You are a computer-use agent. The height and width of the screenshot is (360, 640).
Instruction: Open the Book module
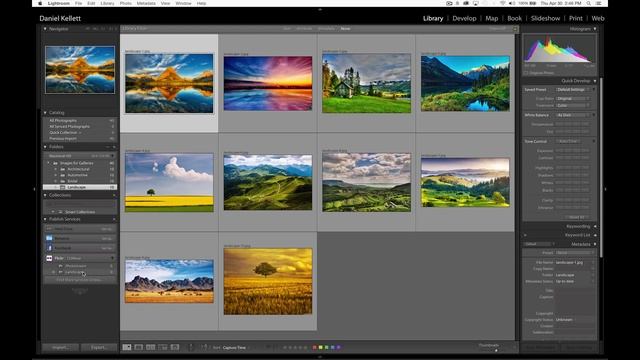(514, 18)
